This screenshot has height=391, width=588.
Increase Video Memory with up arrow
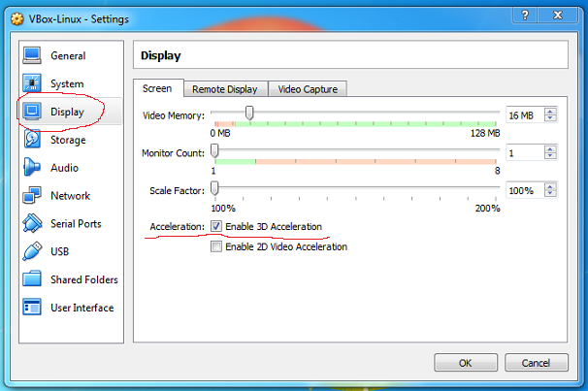point(550,112)
